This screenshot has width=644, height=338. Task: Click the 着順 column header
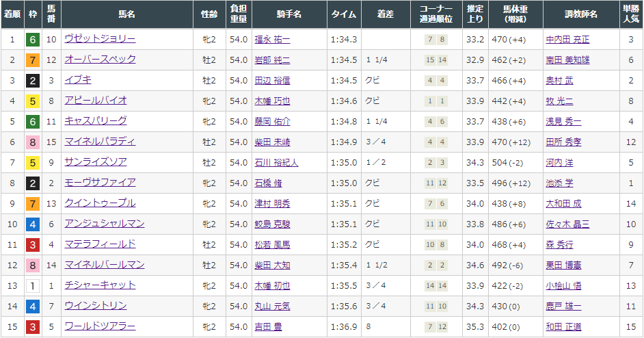tap(12, 14)
